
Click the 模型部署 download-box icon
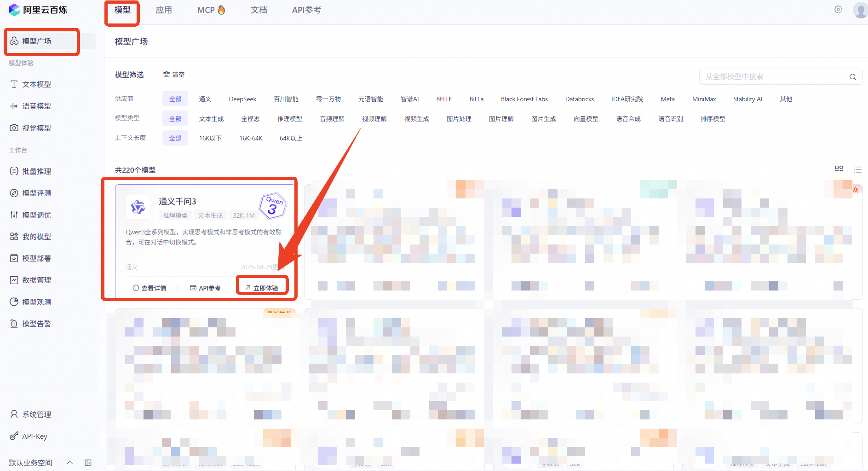14,258
